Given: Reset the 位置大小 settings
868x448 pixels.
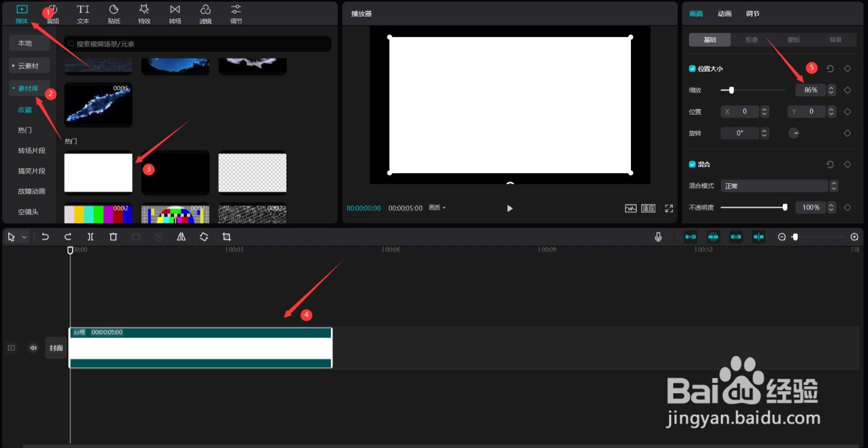Looking at the screenshot, I should click(830, 69).
